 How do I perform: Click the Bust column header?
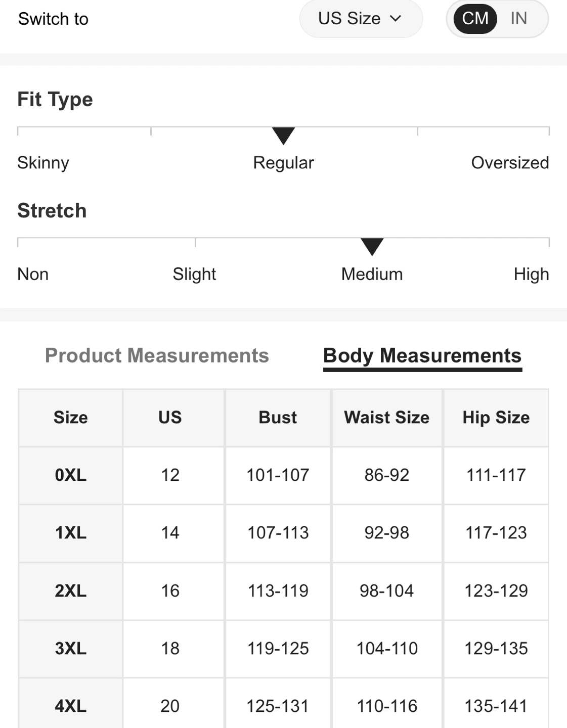[278, 418]
